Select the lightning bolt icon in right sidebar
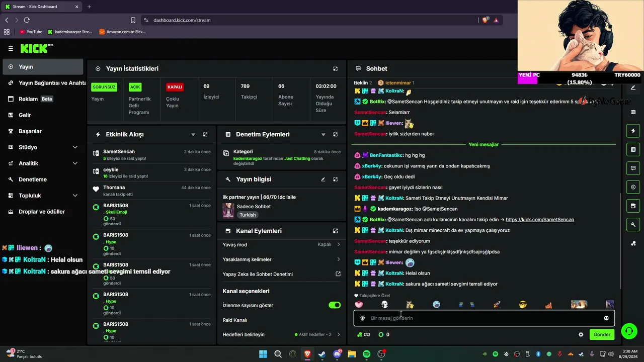The width and height of the screenshot is (644, 362). pyautogui.click(x=633, y=131)
